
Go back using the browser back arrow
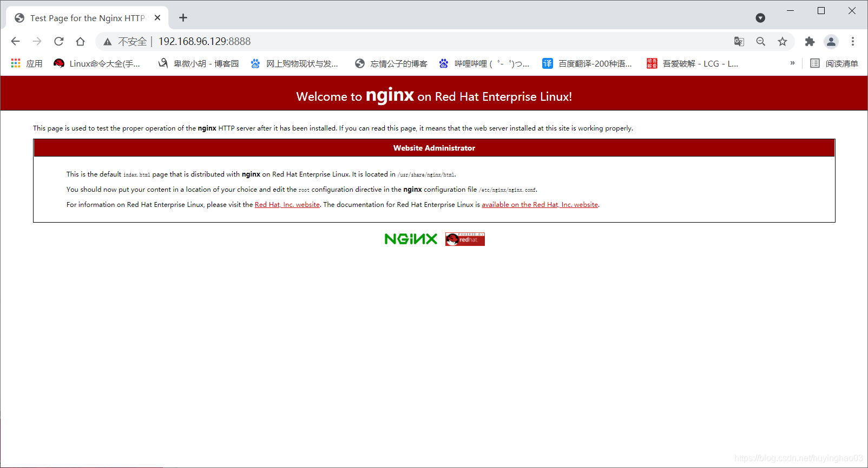(15, 41)
